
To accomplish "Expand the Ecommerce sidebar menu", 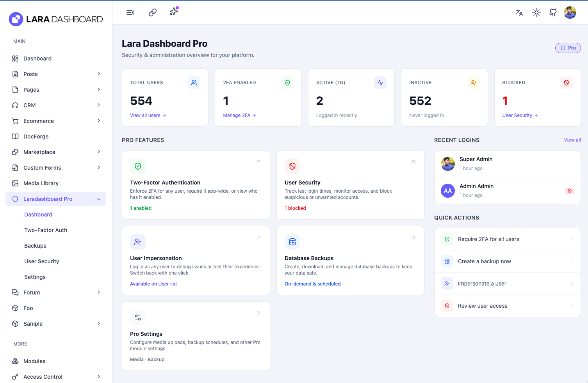I will click(x=56, y=121).
